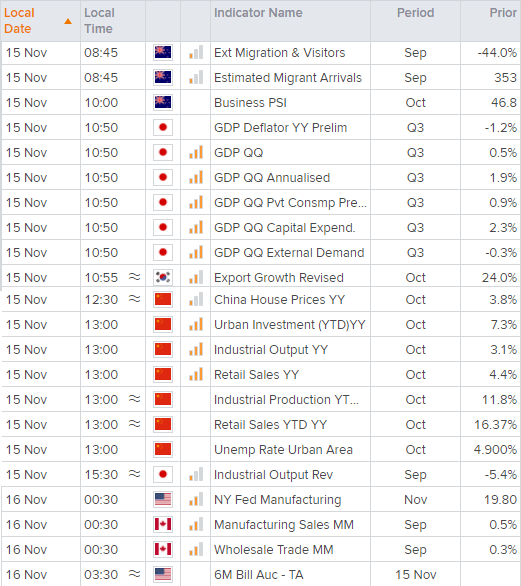This screenshot has width=521, height=586.
Task: Click New Zealand flag beside Business PSI
Action: [163, 102]
